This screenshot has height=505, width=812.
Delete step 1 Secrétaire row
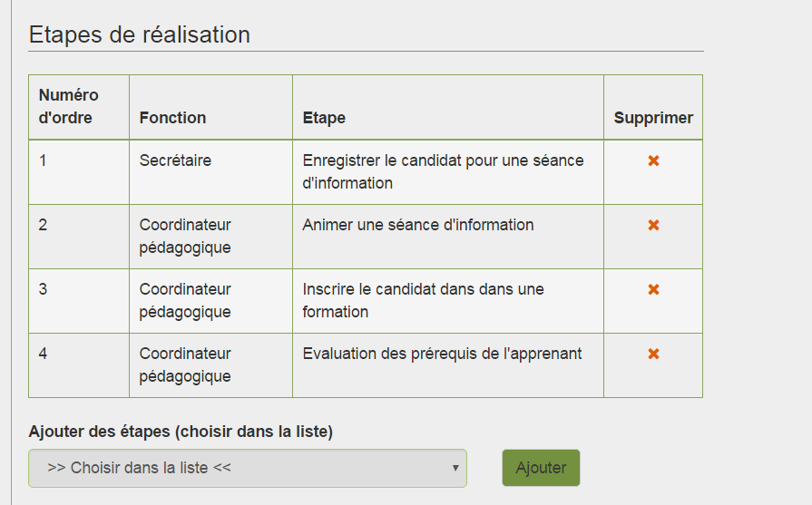coord(653,160)
